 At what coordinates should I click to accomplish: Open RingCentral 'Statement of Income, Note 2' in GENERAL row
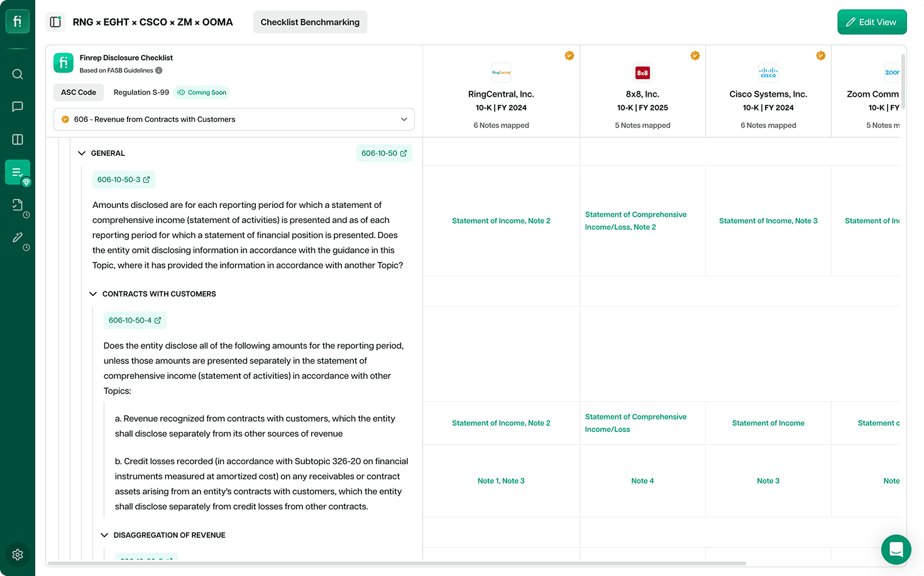pos(501,221)
